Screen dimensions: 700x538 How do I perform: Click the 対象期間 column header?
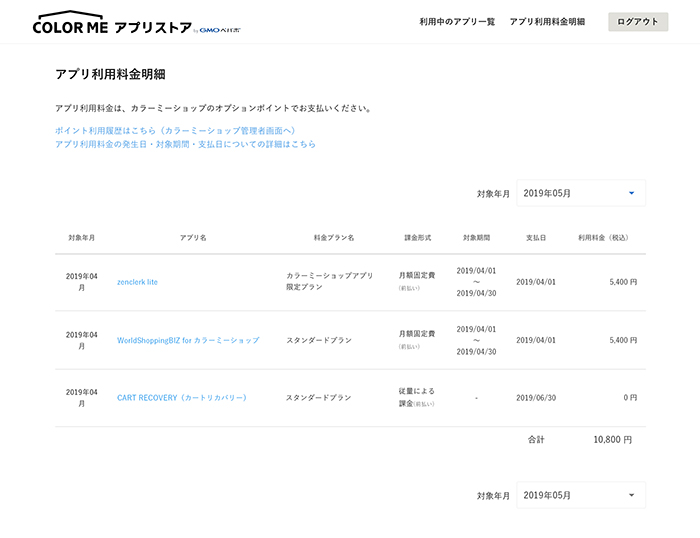[x=476, y=238]
